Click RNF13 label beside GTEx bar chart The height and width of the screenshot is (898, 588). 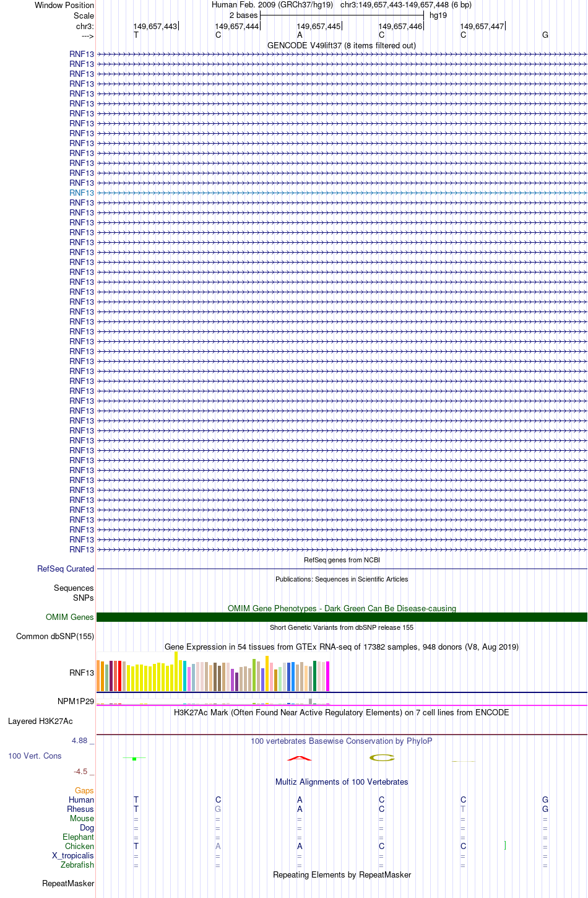pos(82,673)
